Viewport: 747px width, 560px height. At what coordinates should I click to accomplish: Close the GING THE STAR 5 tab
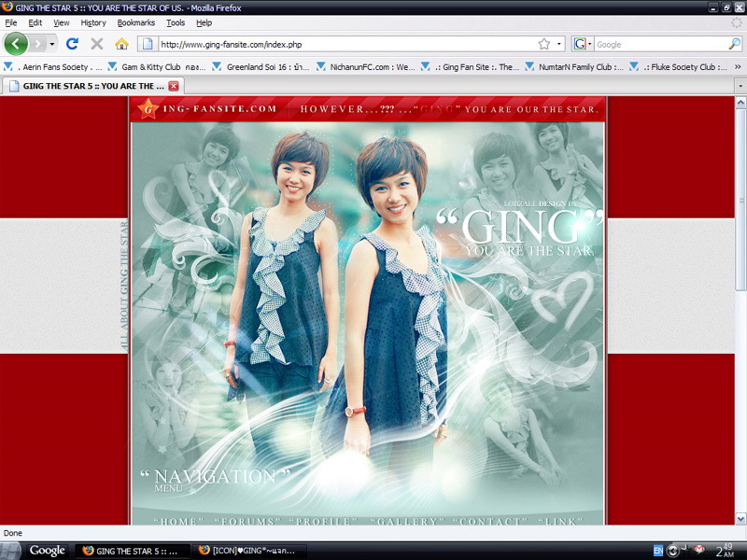pos(174,86)
